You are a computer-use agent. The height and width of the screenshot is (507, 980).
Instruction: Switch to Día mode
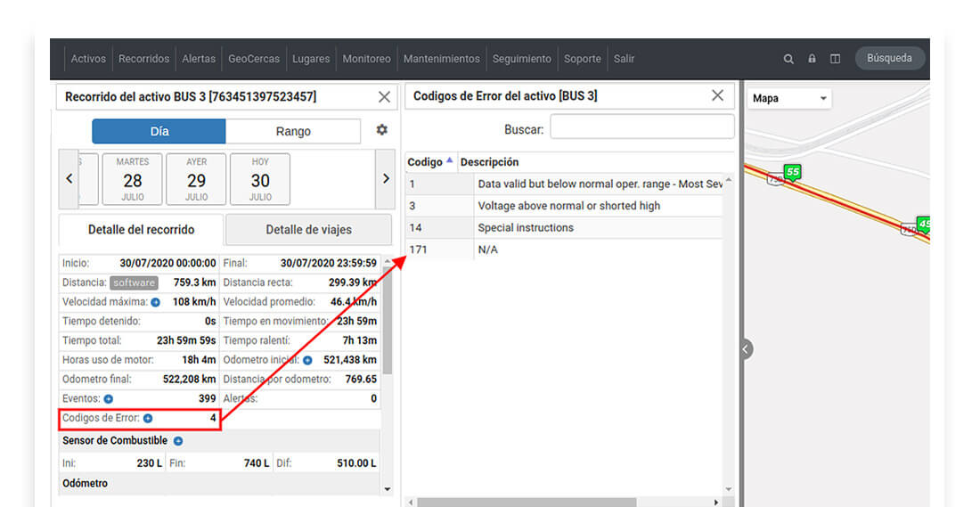point(159,131)
